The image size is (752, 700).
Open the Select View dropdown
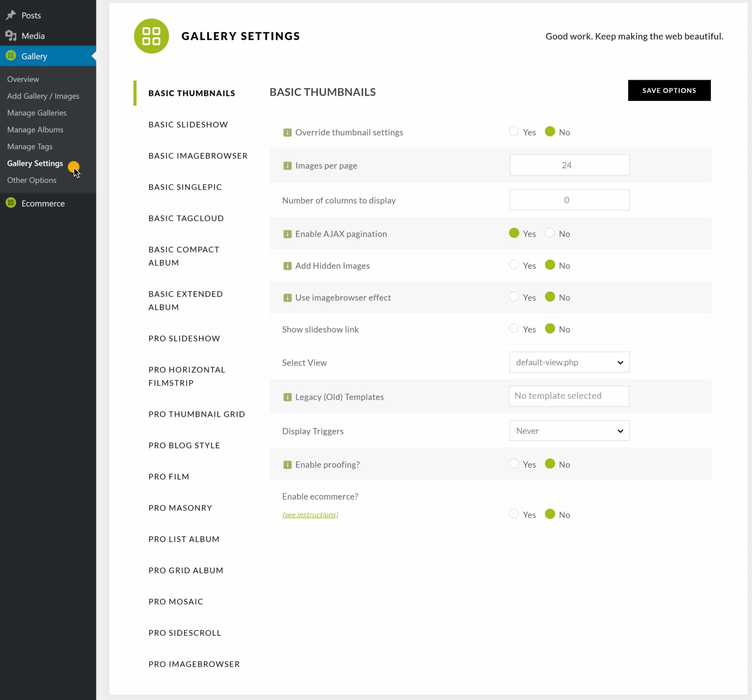[569, 362]
